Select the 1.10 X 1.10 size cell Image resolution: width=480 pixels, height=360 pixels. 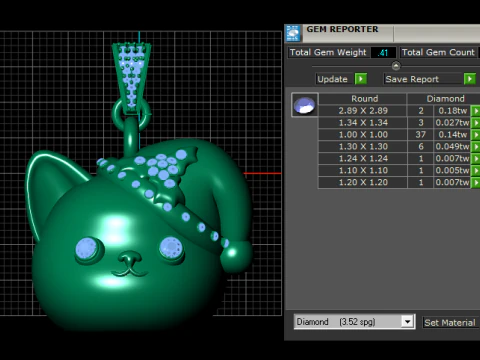tap(363, 171)
